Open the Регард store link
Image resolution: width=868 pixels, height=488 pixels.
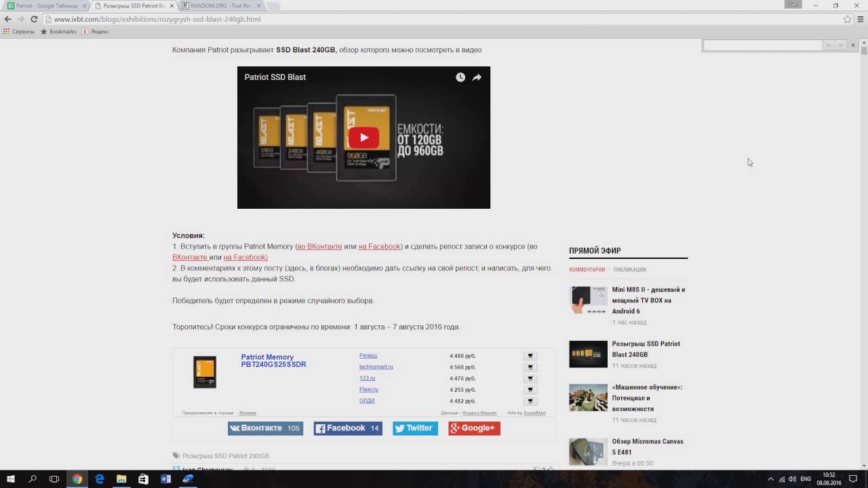(368, 355)
